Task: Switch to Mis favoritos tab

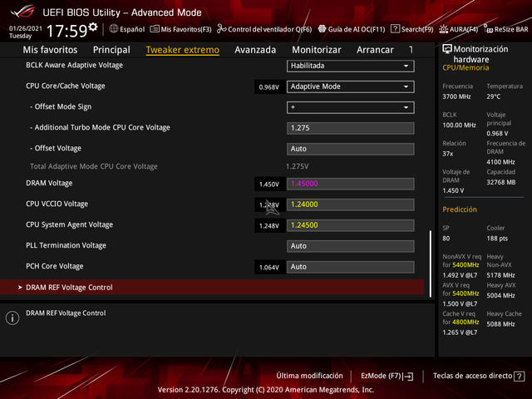Action: (x=50, y=50)
